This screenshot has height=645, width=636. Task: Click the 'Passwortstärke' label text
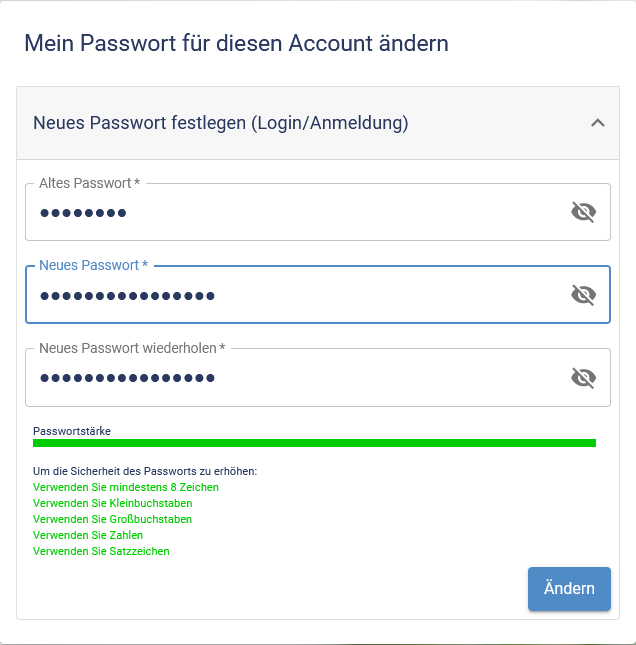coord(72,431)
